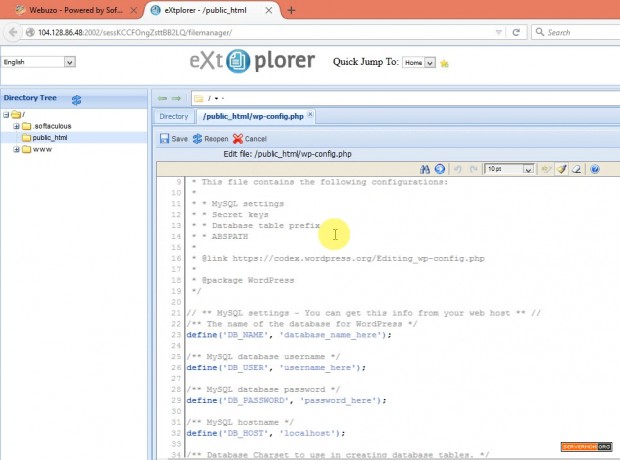Click the faded change smooth selection icon
This screenshot has height=460, width=620.
coord(546,169)
